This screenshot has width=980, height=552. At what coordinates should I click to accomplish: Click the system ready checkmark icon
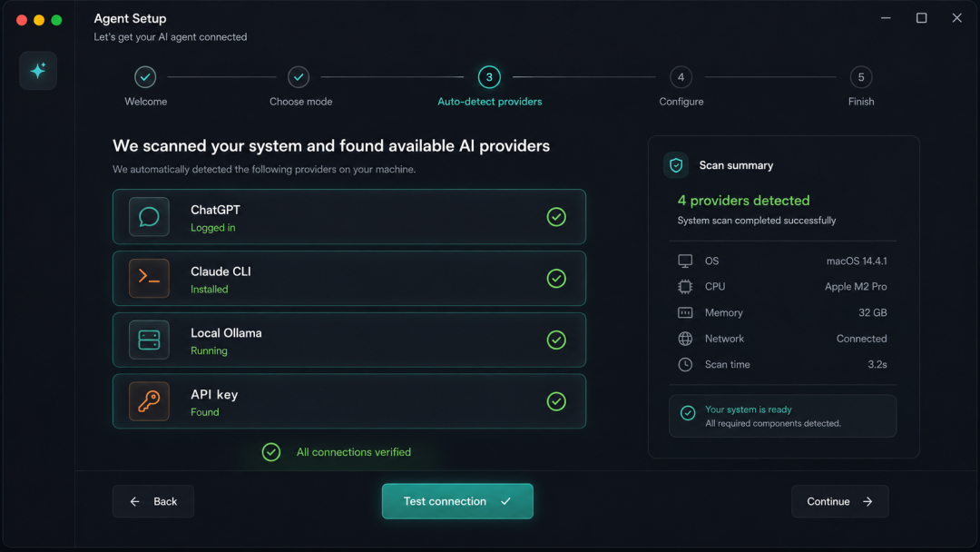(688, 413)
